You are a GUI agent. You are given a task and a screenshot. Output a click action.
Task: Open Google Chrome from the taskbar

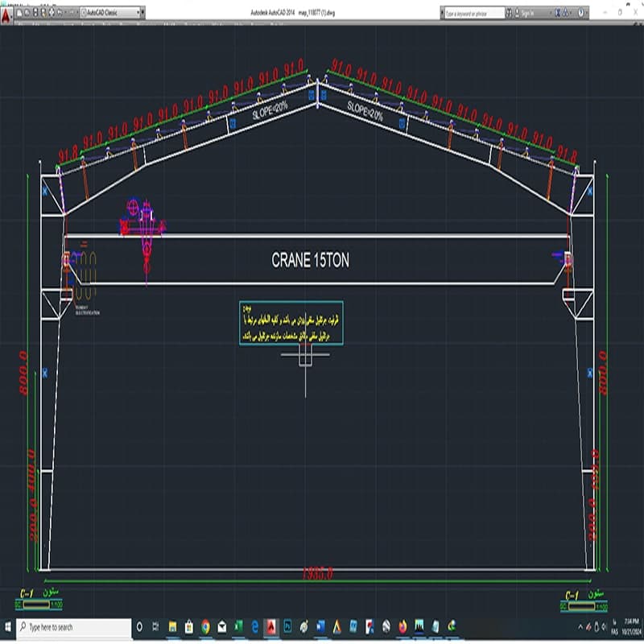coord(205,627)
